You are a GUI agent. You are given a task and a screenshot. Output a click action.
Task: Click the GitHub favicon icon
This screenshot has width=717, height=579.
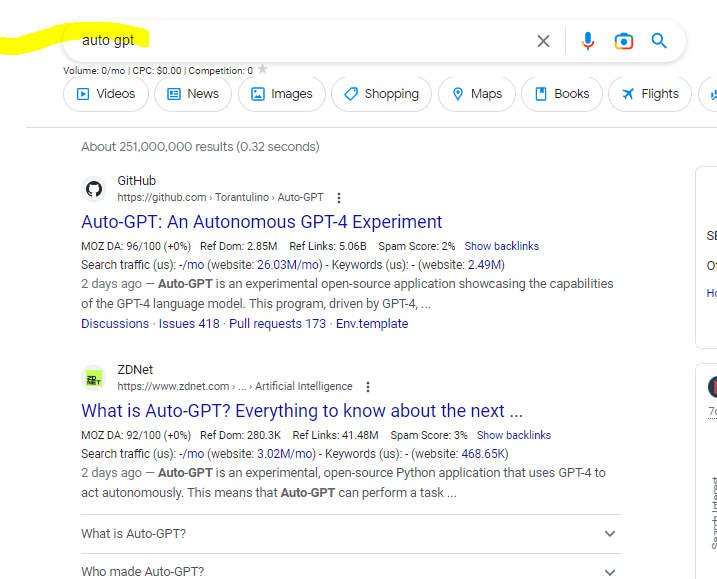pos(94,189)
